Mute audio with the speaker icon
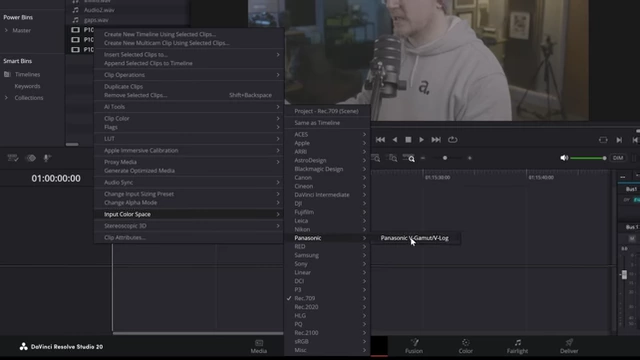640x360 pixels. point(564,158)
